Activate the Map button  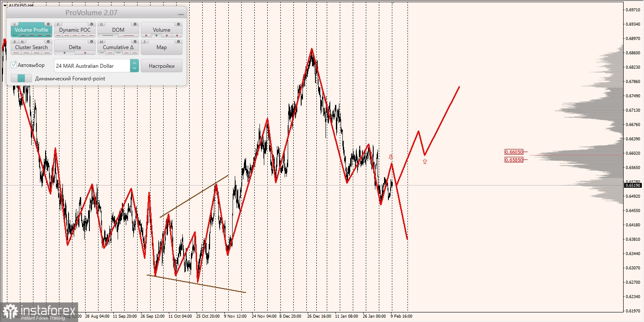point(161,47)
